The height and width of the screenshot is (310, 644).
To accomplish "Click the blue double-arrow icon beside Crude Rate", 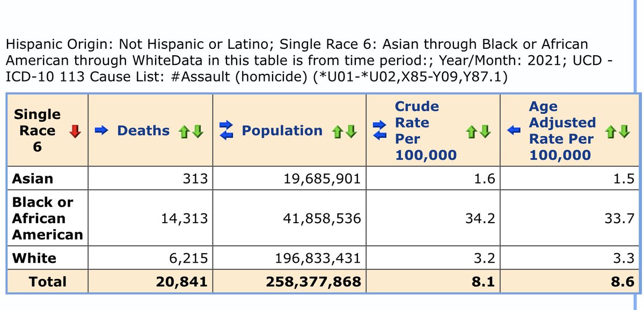I will pyautogui.click(x=379, y=129).
